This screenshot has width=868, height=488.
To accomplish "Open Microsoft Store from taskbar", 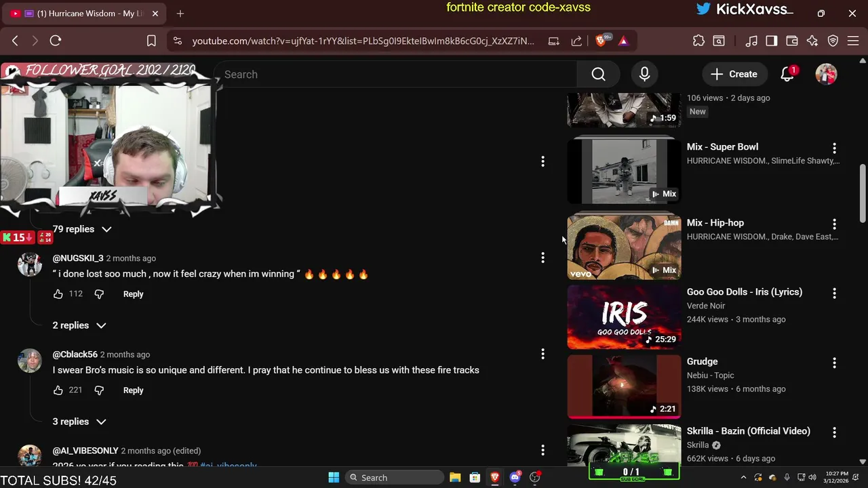I will click(x=475, y=478).
